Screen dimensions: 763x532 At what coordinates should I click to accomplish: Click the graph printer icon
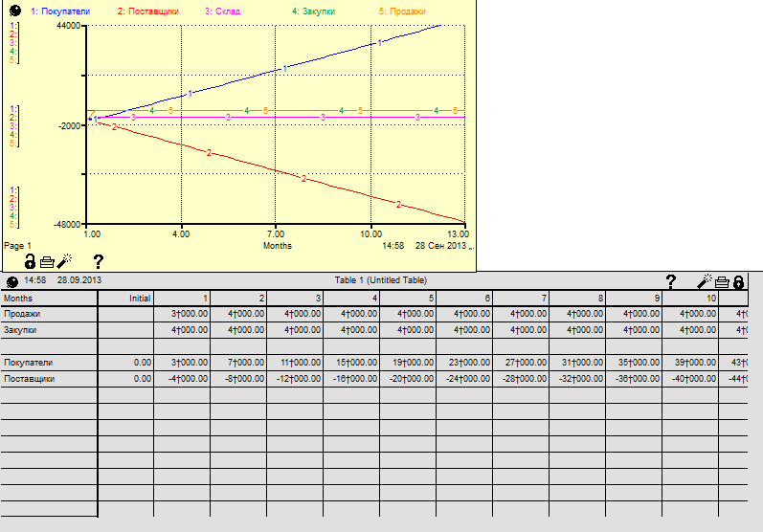pyautogui.click(x=46, y=260)
